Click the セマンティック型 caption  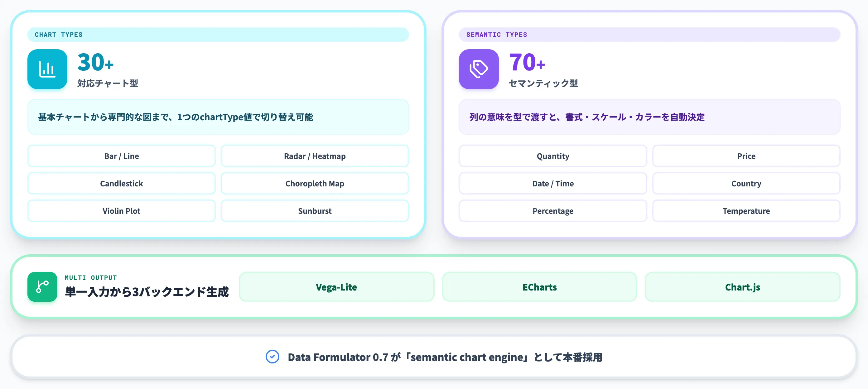point(543,83)
